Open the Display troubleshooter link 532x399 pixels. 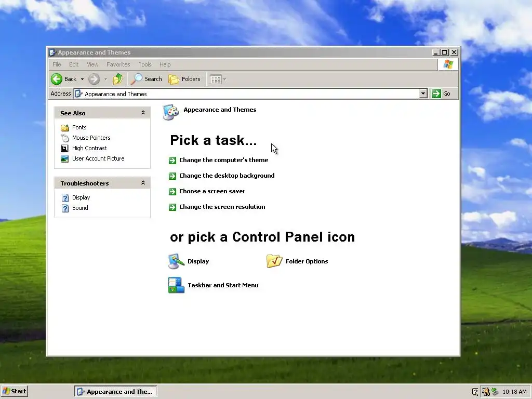[81, 197]
